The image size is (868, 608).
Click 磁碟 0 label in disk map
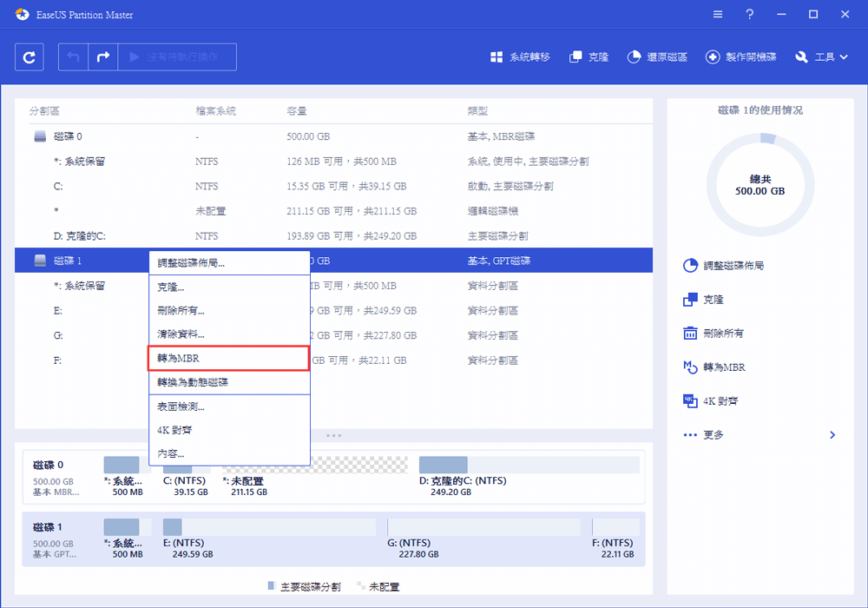coord(48,466)
